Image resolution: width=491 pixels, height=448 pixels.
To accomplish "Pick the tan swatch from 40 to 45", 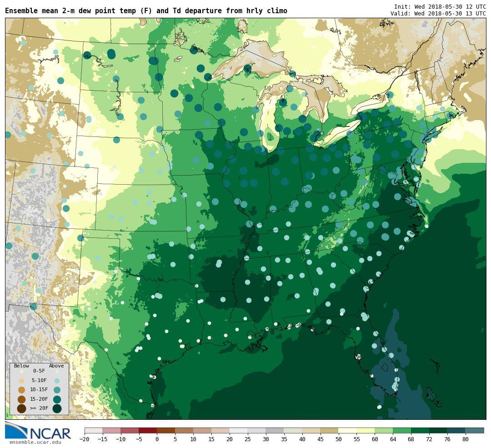I will point(311,430).
